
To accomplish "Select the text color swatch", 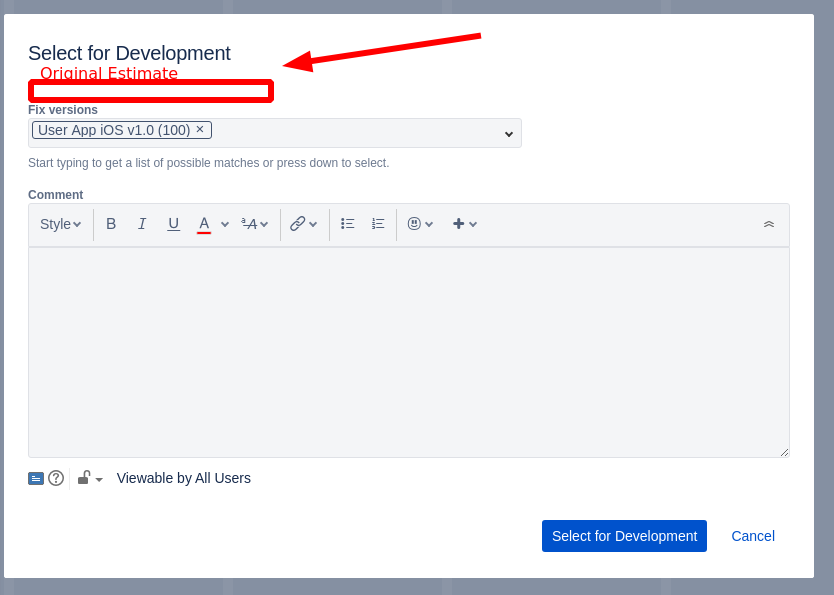I will point(204,223).
